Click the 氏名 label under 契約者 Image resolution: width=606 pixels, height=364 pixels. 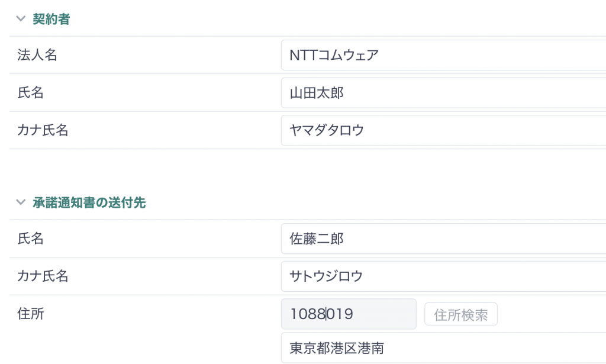tap(31, 93)
